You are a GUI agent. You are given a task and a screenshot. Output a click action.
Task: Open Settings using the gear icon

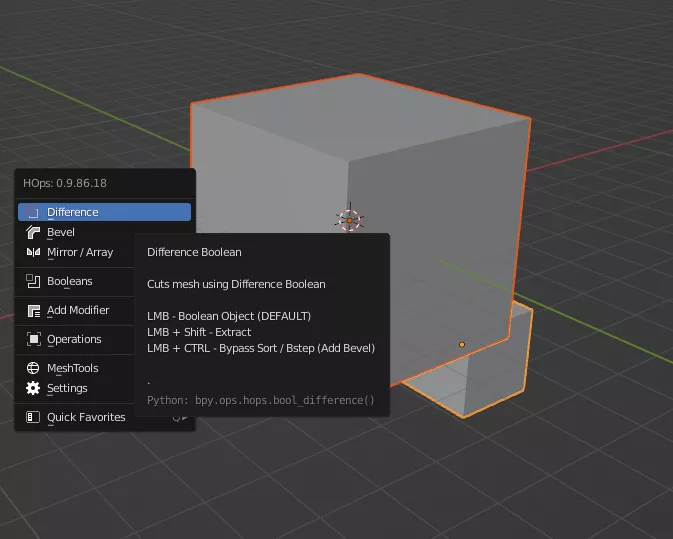click(33, 388)
